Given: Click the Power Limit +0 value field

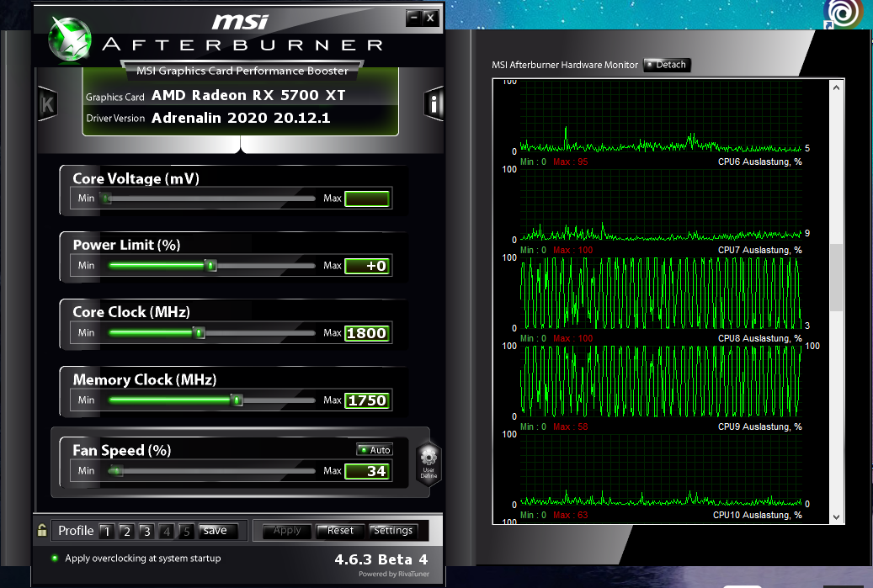Looking at the screenshot, I should point(367,266).
